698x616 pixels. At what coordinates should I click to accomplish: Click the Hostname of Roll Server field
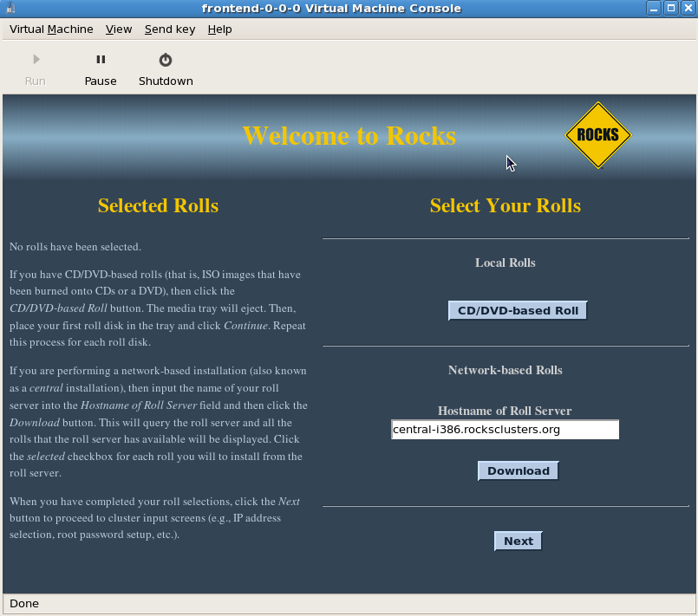coord(505,430)
